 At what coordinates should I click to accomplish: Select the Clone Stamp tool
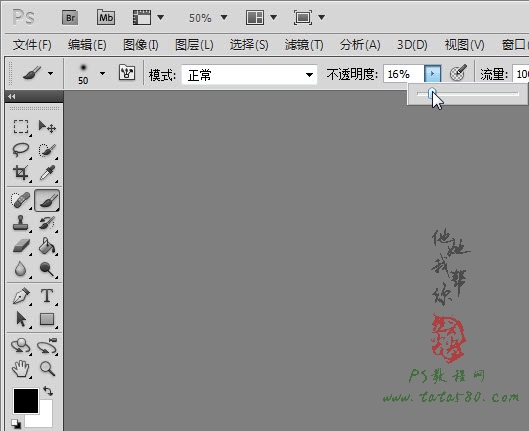[x=21, y=223]
